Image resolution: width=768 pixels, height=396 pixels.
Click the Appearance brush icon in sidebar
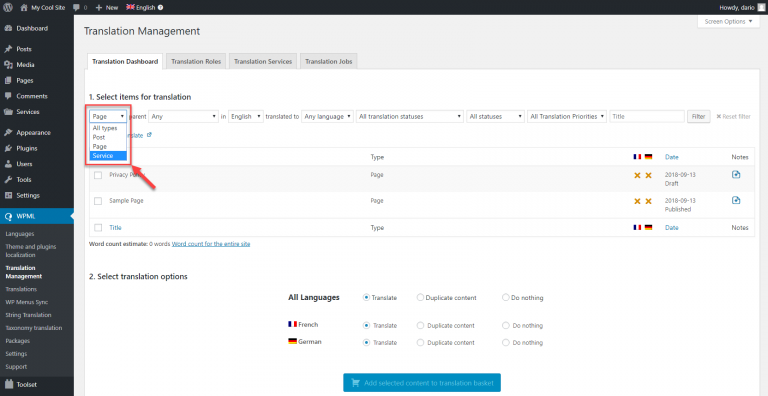click(8, 132)
